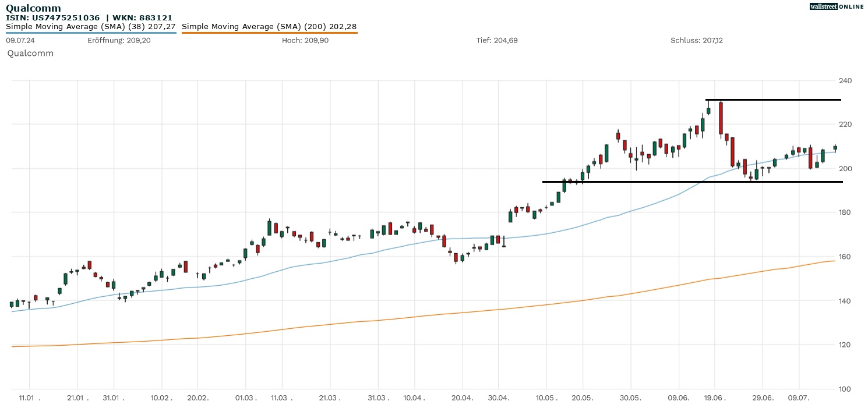Click the 20.04. date on the time axis
The image size is (868, 401).
click(462, 398)
